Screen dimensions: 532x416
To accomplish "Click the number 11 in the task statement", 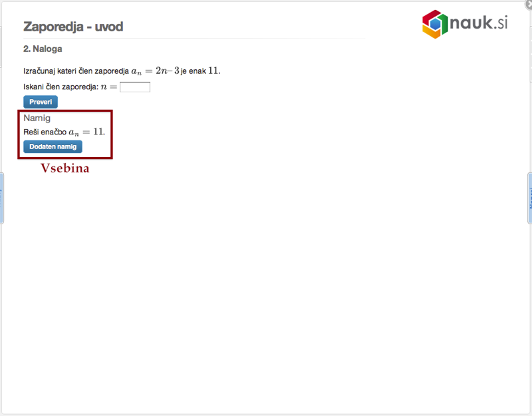I will click(x=213, y=71).
